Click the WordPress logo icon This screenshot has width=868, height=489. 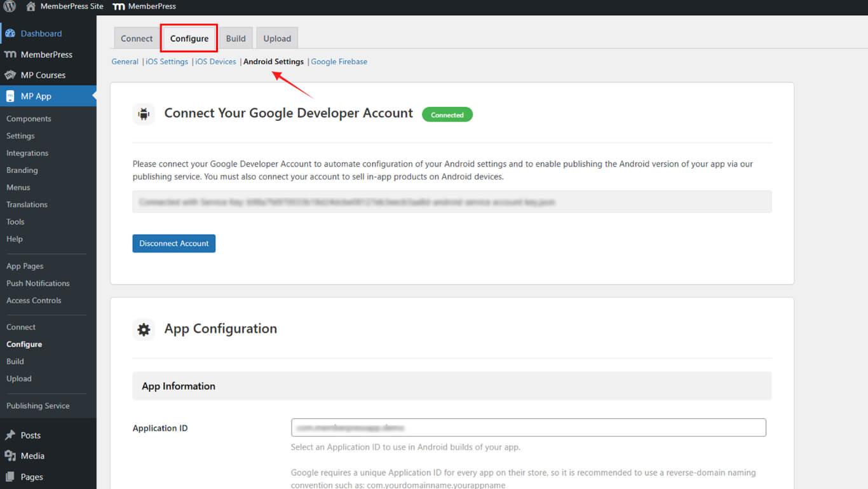pyautogui.click(x=10, y=6)
